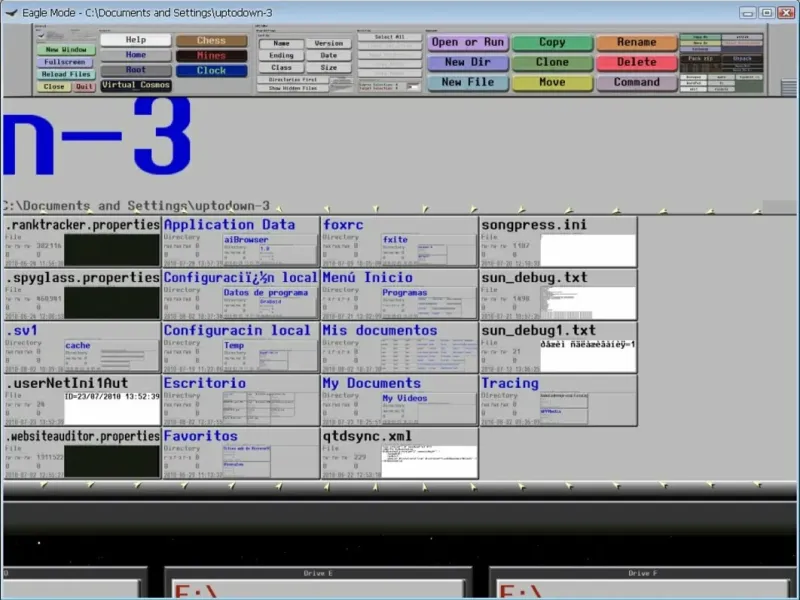Image resolution: width=800 pixels, height=600 pixels.
Task: Click the control panel slider at right edge
Action: [x=789, y=87]
